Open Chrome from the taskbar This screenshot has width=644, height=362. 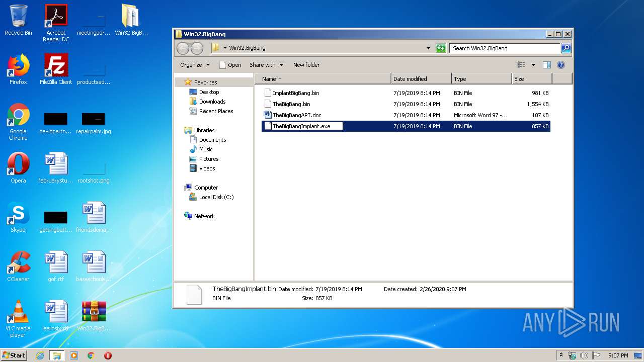pos(91,355)
